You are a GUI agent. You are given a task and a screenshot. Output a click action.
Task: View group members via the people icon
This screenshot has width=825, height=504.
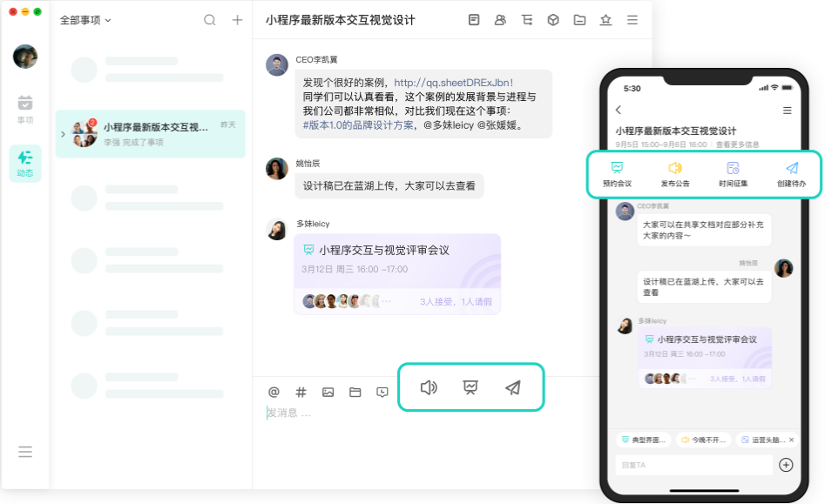coord(500,19)
